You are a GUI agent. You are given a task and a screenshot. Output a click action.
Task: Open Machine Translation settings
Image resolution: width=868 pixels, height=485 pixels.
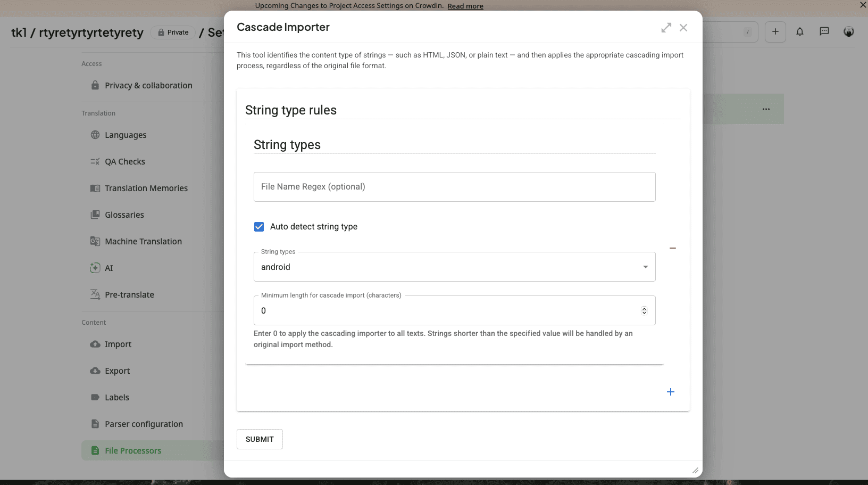coord(143,241)
